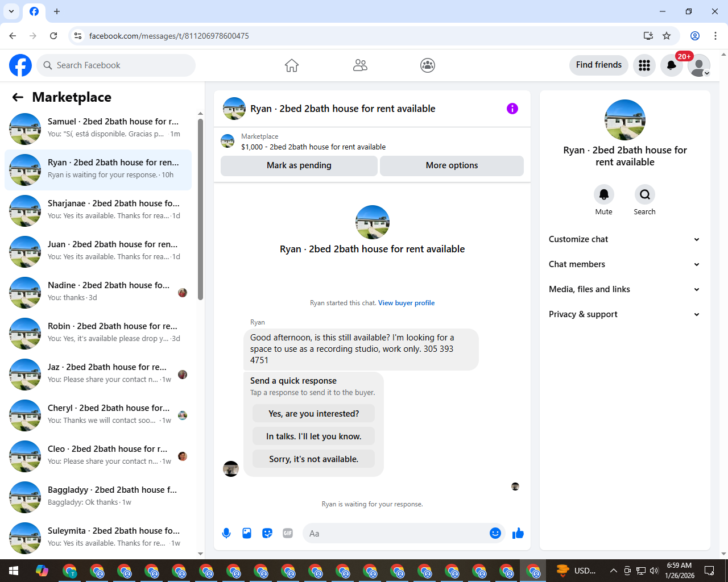Send a thumbs-up like

coord(518,533)
